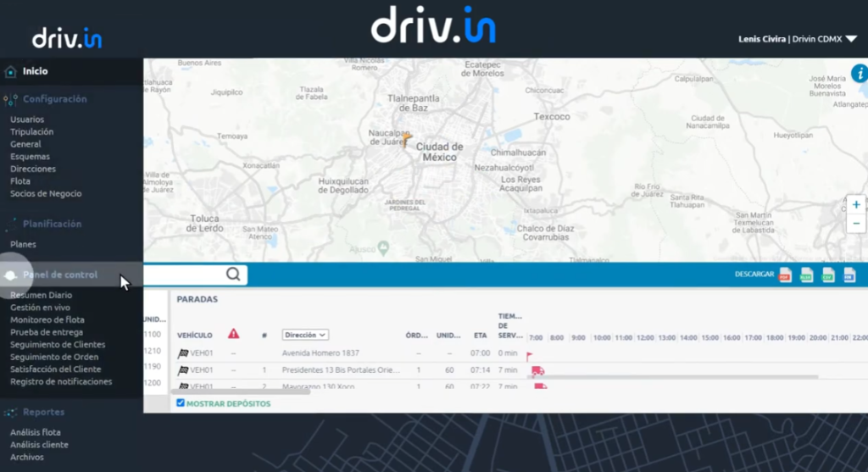Click the Panel de control section header
The image size is (868, 472).
click(x=60, y=275)
